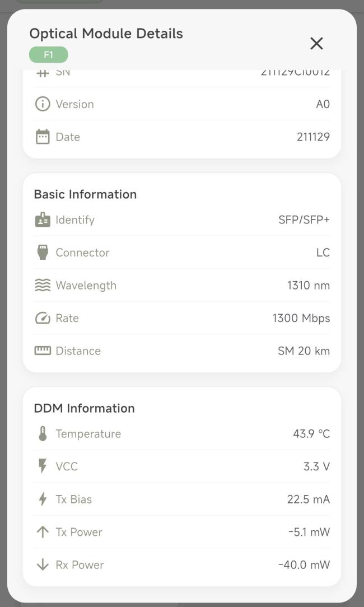This screenshot has width=364, height=607.
Task: Close the Optical Module Details dialog
Action: [x=316, y=43]
